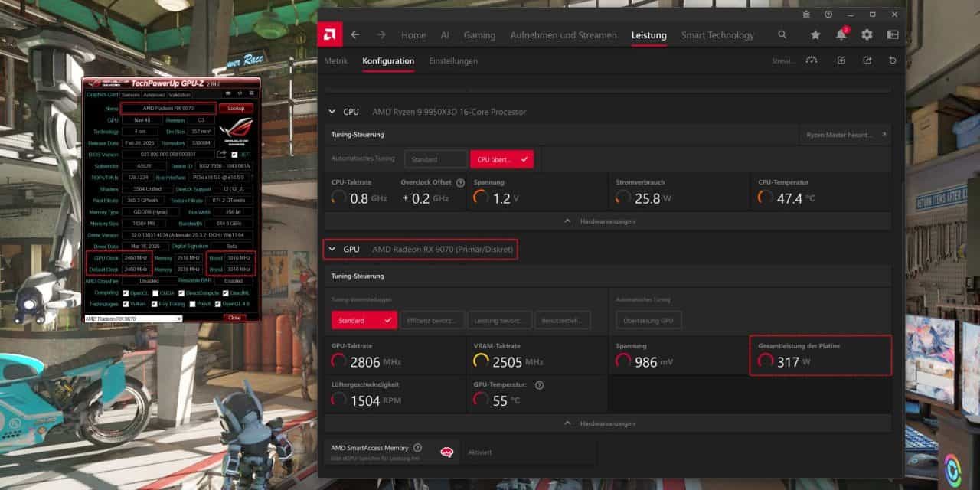Collapse the GPU section chevron
This screenshot has height=490, width=980.
click(x=332, y=250)
